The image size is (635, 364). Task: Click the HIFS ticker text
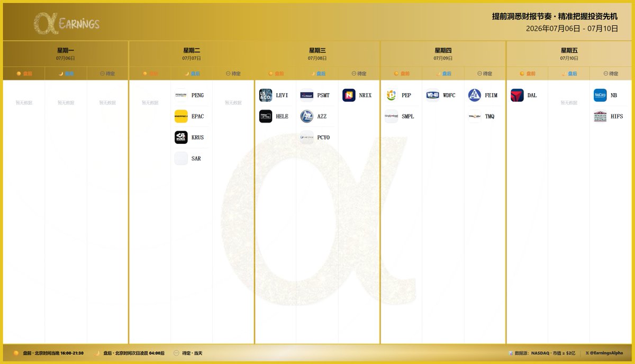tap(616, 116)
